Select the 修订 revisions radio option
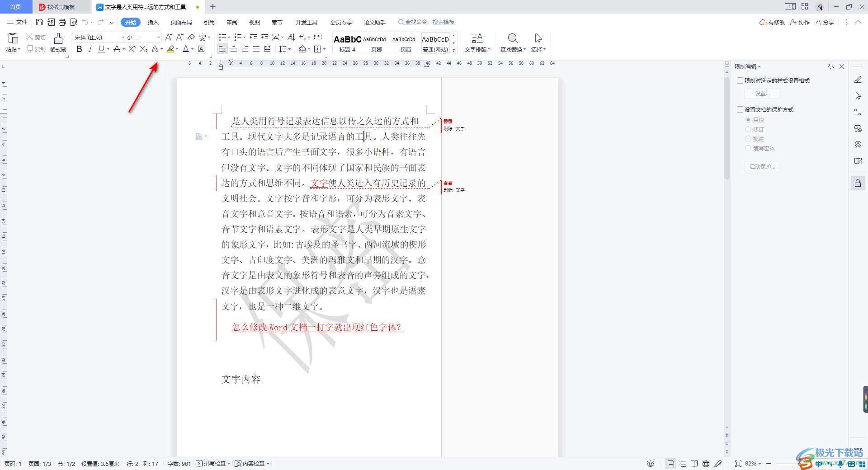This screenshot has width=868, height=470. pyautogui.click(x=748, y=129)
